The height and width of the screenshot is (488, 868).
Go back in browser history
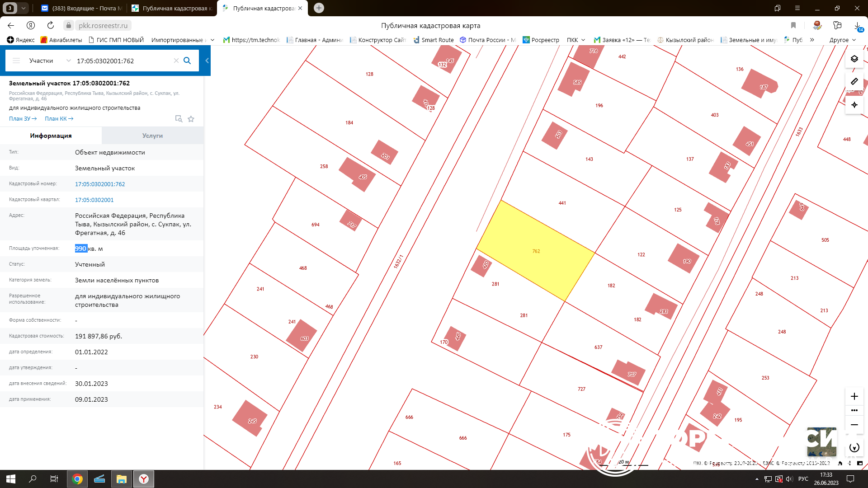coord(11,25)
